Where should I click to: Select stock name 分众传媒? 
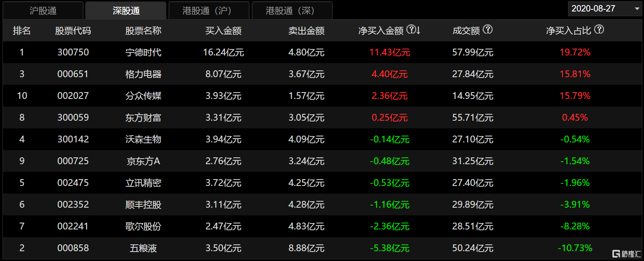click(x=143, y=96)
